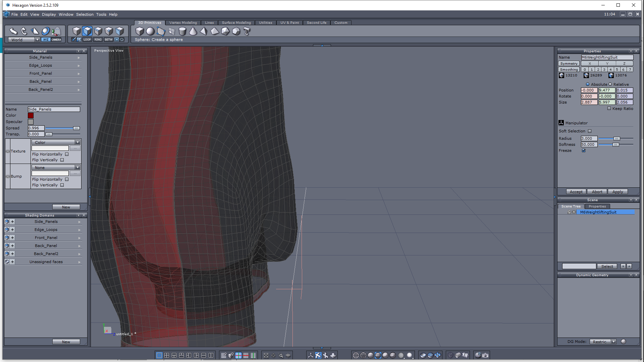
Task: Open the World coordinate dropdown
Action: [x=37, y=40]
